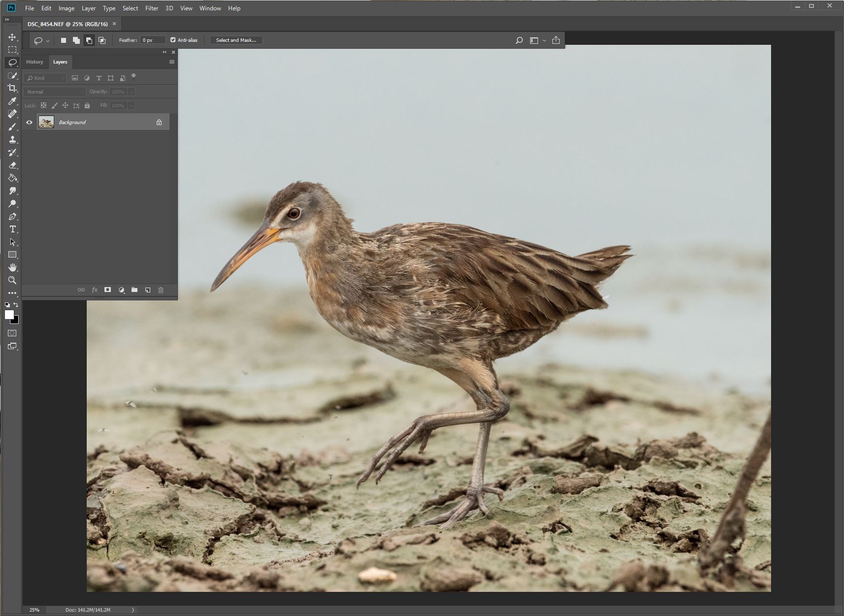The width and height of the screenshot is (844, 616).
Task: Open the Layers panel options menu
Action: [x=171, y=62]
